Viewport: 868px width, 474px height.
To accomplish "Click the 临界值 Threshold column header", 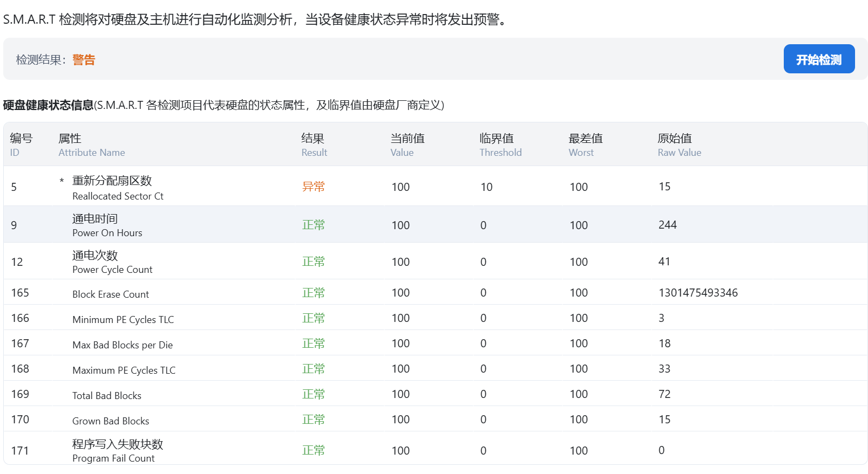I will click(x=500, y=145).
